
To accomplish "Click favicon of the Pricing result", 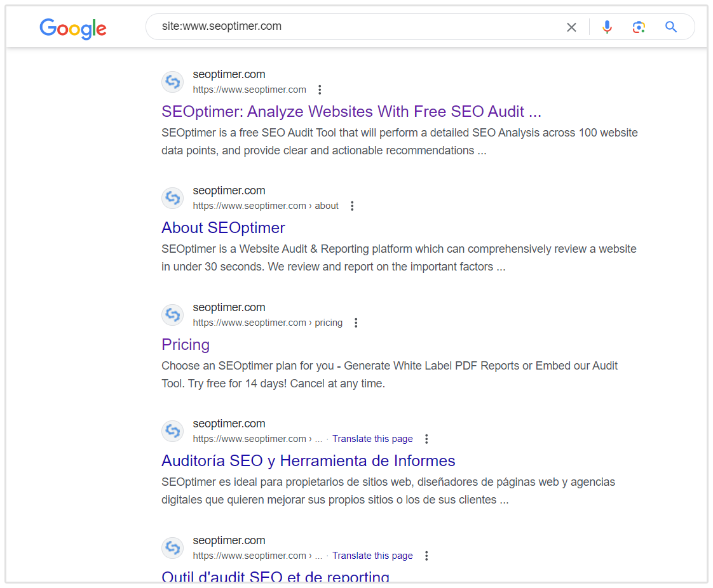I will point(172,315).
